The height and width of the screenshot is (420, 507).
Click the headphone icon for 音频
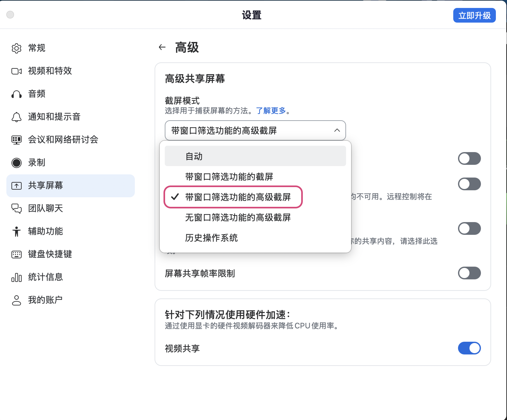pos(17,94)
